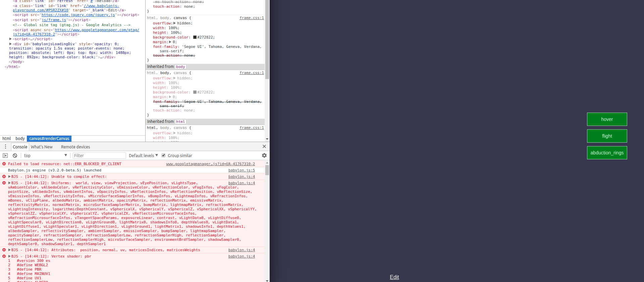Open the googletagmanager source link in console
This screenshot has height=282, width=644.
(210, 164)
